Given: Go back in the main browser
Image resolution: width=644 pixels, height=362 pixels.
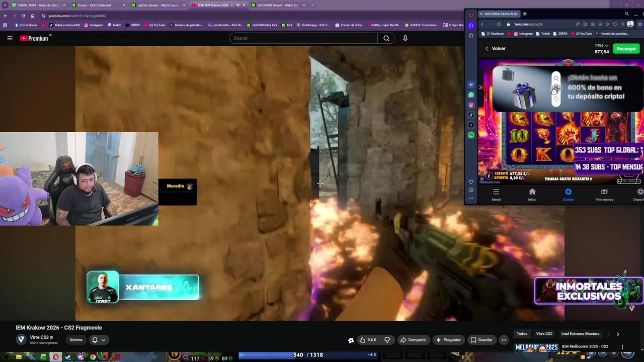Looking at the screenshot, I should [5, 16].
